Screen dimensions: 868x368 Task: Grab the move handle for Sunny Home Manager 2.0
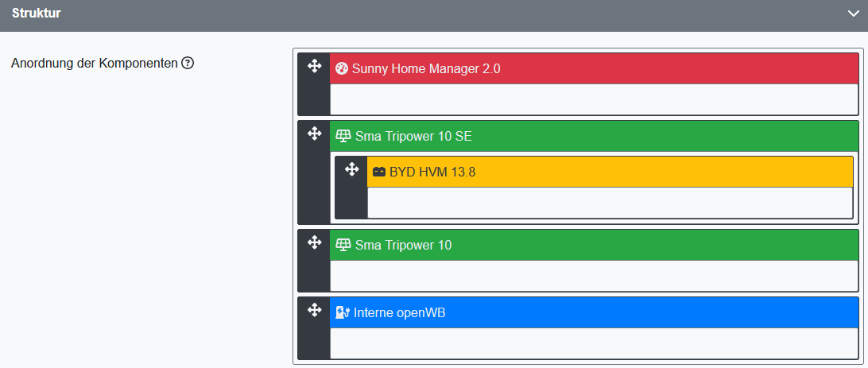[314, 66]
